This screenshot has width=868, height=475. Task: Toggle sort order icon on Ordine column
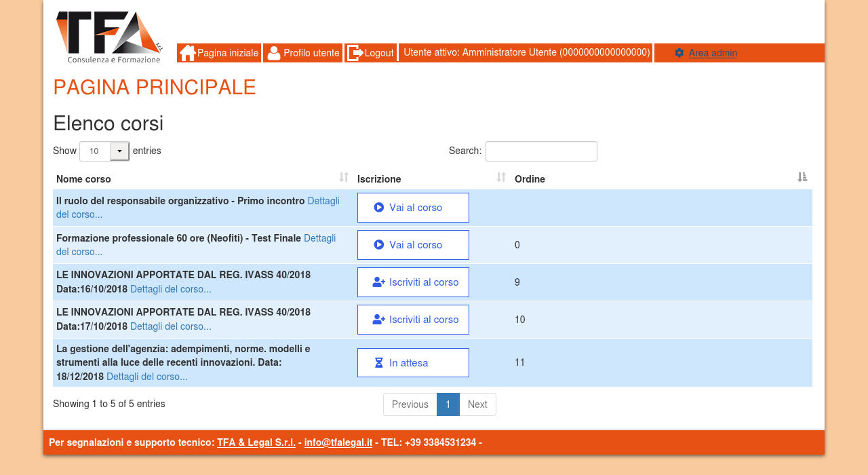click(802, 178)
